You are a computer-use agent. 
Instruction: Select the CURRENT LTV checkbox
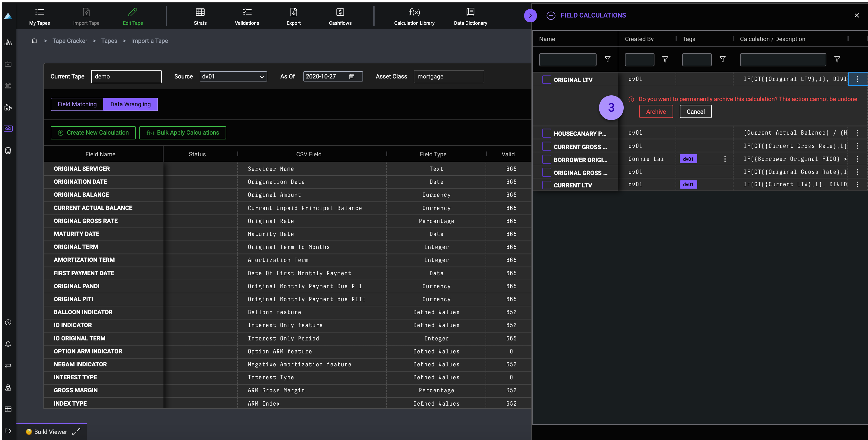click(546, 185)
